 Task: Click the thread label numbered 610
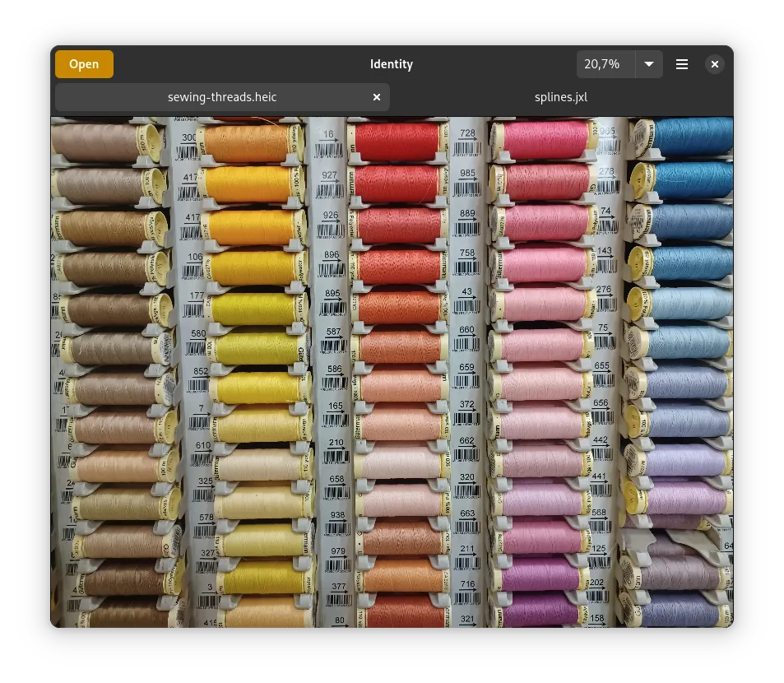point(203,445)
